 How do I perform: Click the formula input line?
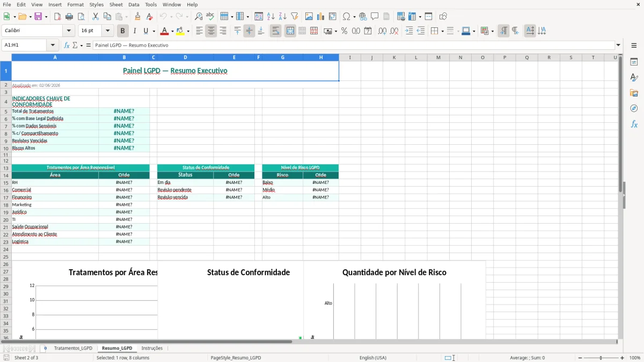(x=354, y=45)
